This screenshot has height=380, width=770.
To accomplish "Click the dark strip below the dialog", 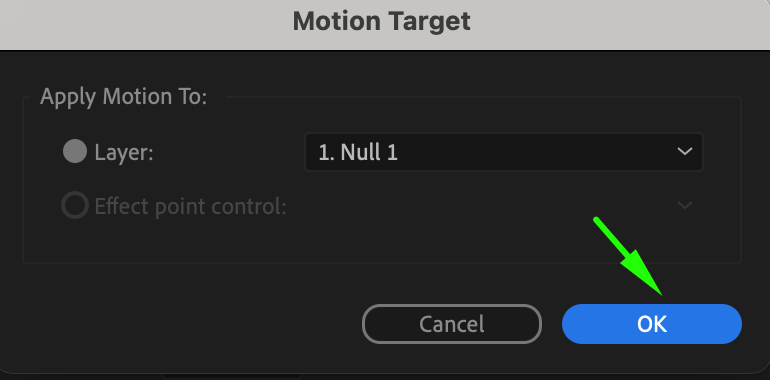I will (385, 377).
